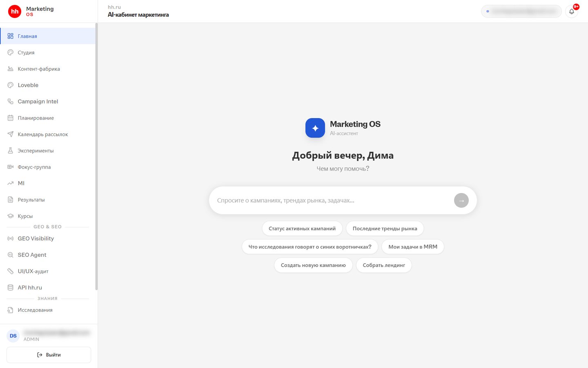Click the ЗНАНИЯ section label
588x368 pixels.
coord(47,298)
